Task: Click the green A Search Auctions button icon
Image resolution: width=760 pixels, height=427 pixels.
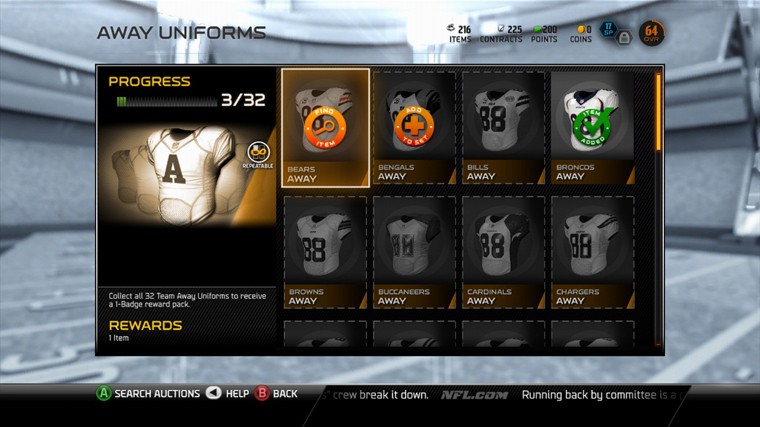Action: click(x=103, y=393)
